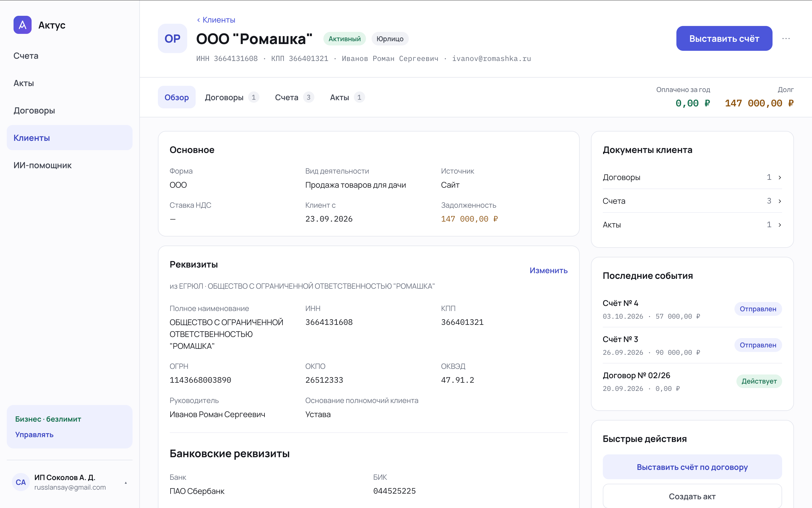Click Оплачено за год value 0,00 ₽

coord(692,103)
